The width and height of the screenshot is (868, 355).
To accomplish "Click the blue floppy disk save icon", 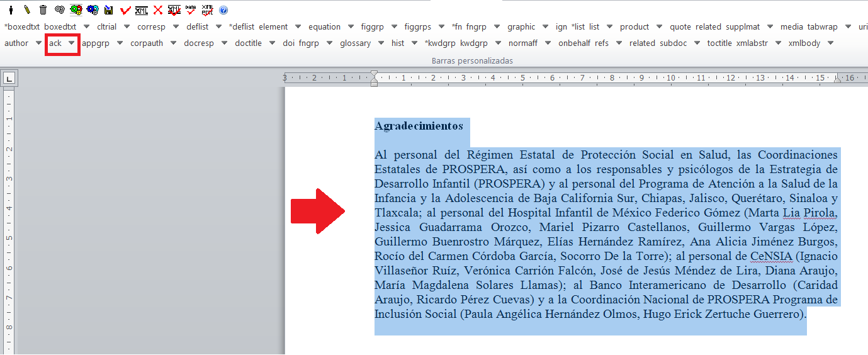I will pyautogui.click(x=109, y=10).
